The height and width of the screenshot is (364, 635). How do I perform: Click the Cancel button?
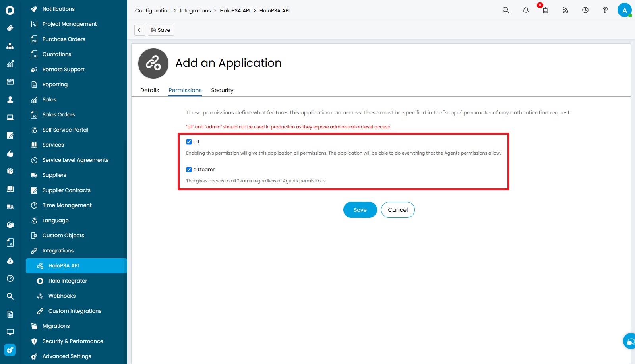click(x=397, y=210)
